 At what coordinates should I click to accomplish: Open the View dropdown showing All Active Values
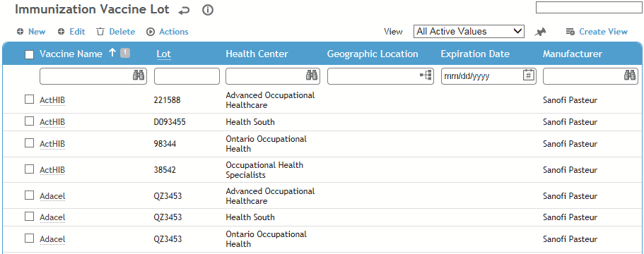click(x=469, y=32)
